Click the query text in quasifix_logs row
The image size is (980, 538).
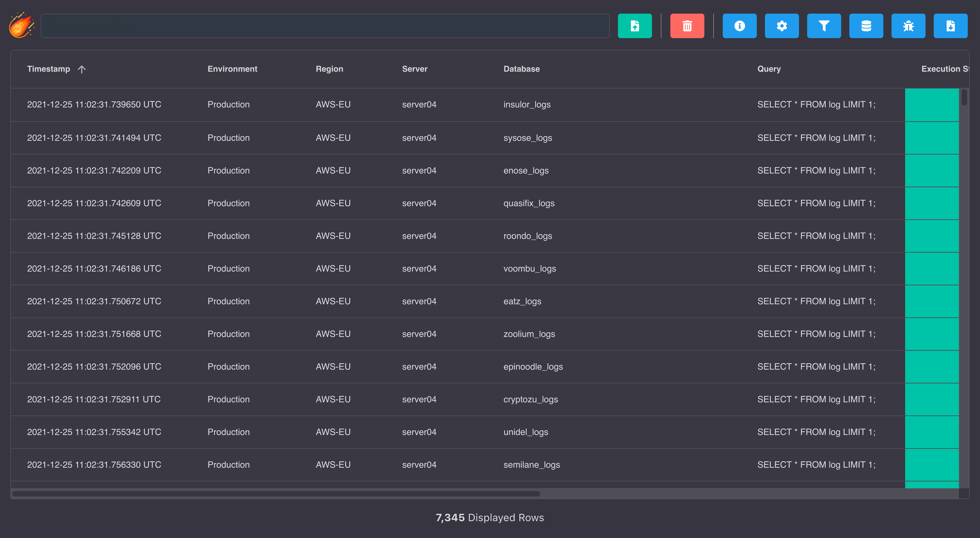click(816, 203)
